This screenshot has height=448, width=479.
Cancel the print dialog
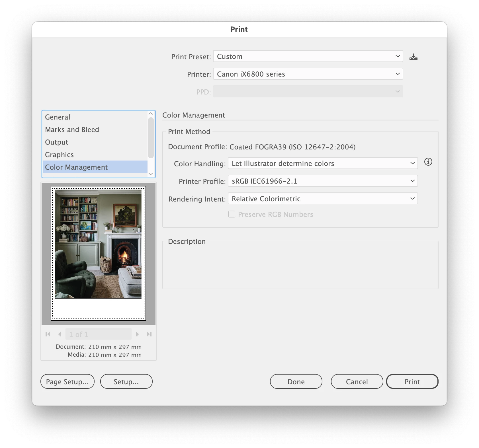(357, 381)
